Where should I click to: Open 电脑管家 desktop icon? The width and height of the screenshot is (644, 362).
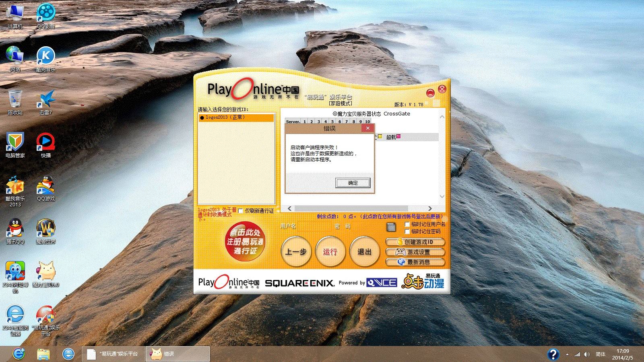(x=15, y=146)
